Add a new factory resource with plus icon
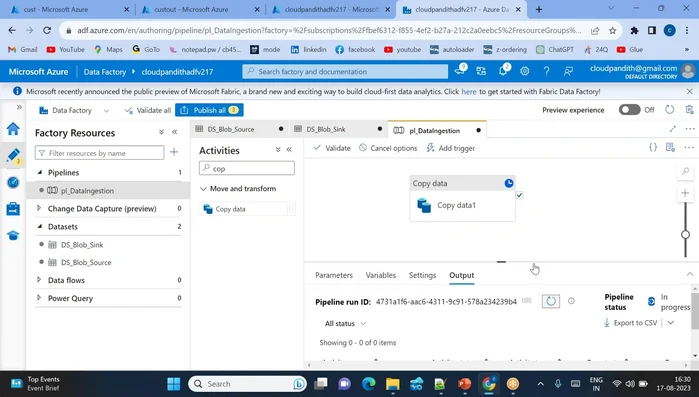Screen dimensions: 699x397 click(174, 152)
